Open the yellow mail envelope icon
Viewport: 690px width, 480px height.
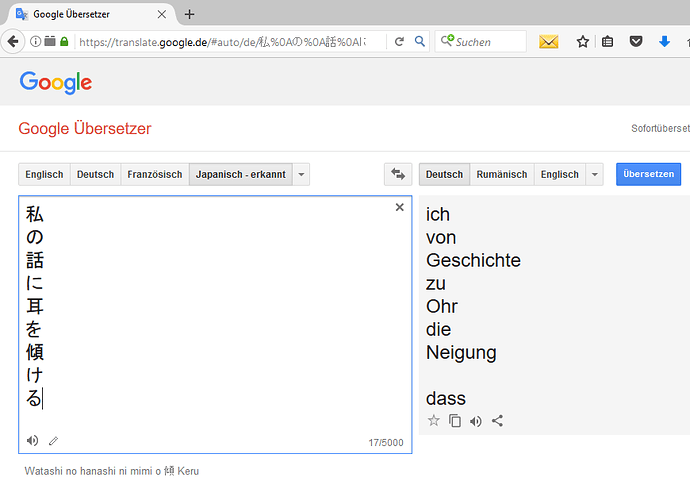(x=548, y=42)
